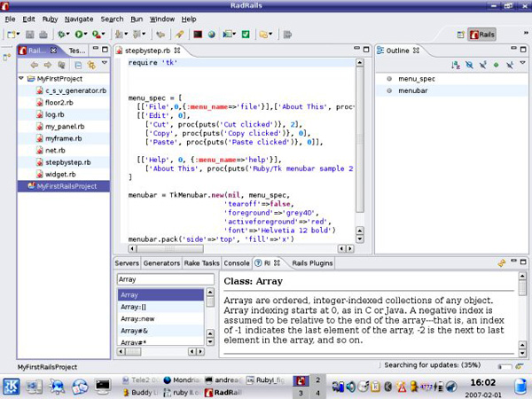Click the editor horizontal scrollbar thumb

coord(169,248)
